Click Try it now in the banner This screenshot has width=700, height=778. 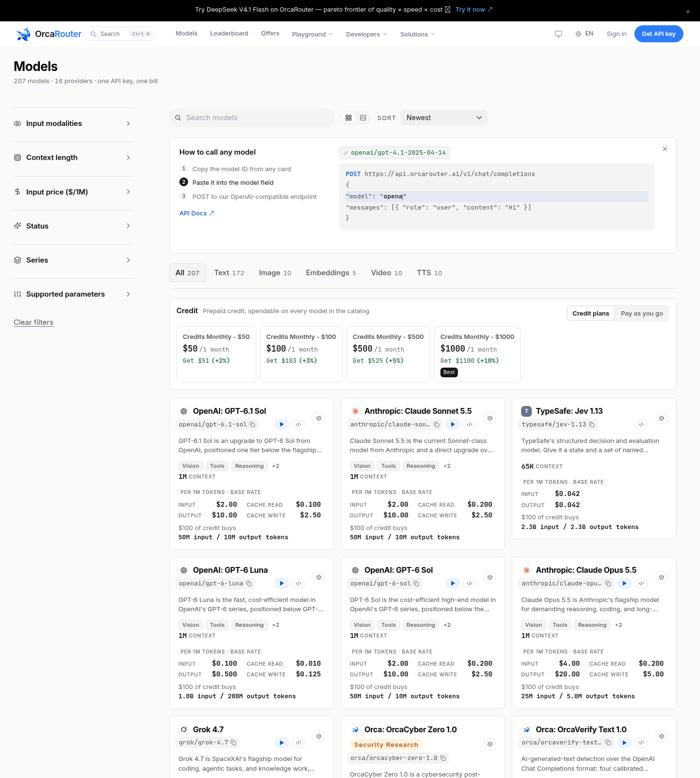point(474,10)
